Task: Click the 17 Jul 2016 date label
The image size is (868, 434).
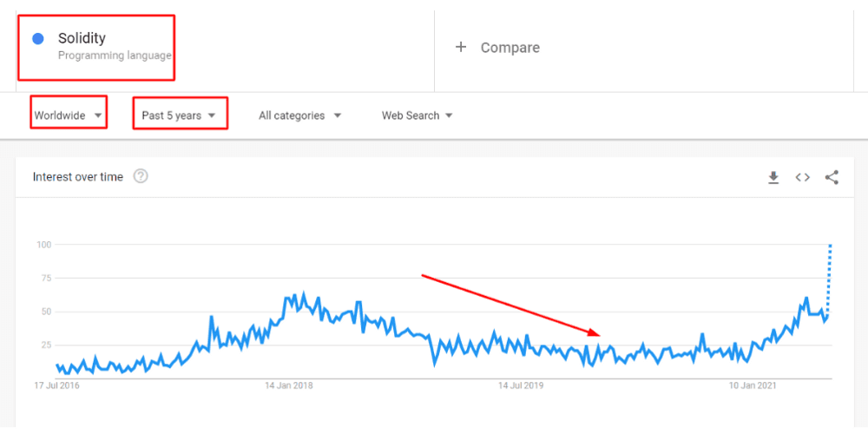Action: pyautogui.click(x=56, y=385)
